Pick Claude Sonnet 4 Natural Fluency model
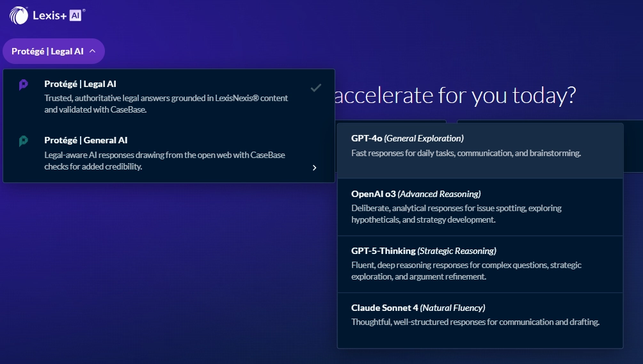643x364 pixels. 418,308
